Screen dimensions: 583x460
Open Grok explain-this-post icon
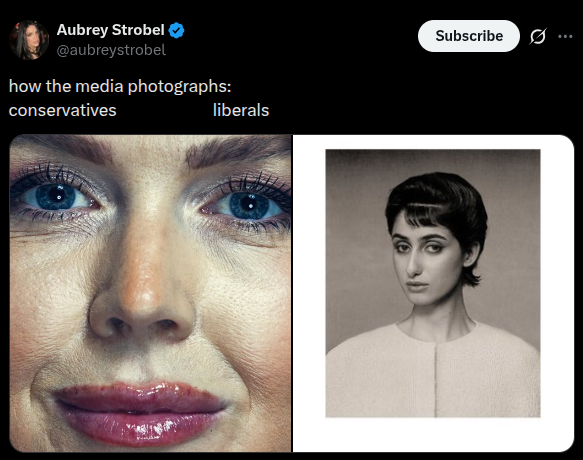click(538, 36)
